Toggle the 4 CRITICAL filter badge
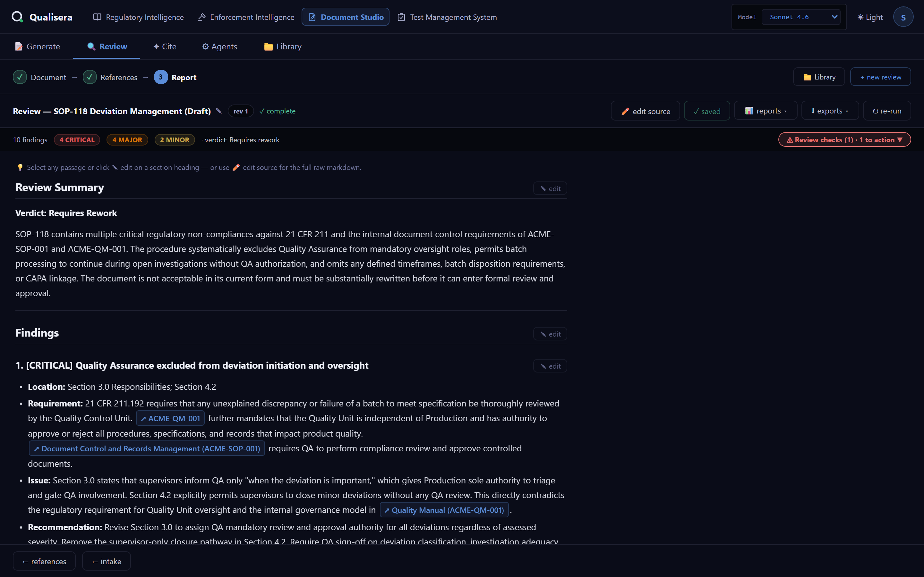The image size is (924, 577). (77, 140)
